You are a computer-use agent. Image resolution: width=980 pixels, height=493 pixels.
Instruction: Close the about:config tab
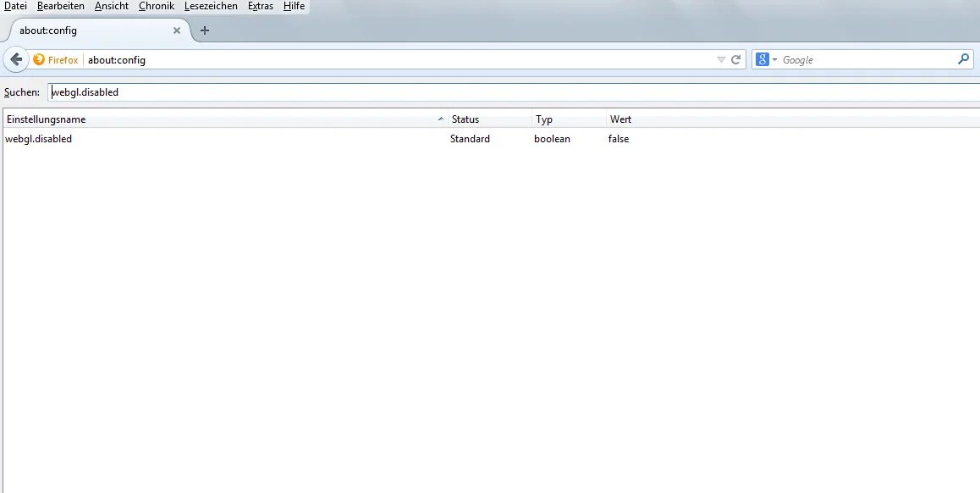[x=177, y=30]
